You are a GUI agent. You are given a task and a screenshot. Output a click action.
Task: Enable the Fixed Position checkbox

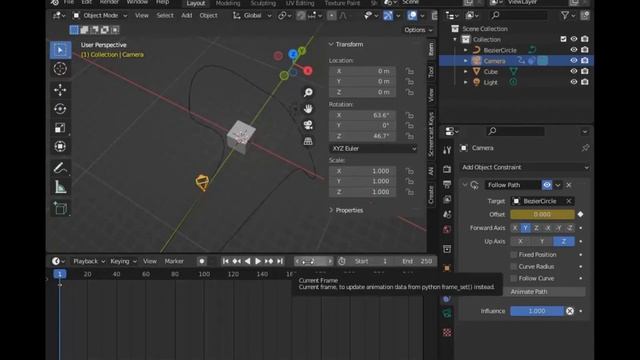[x=514, y=255]
